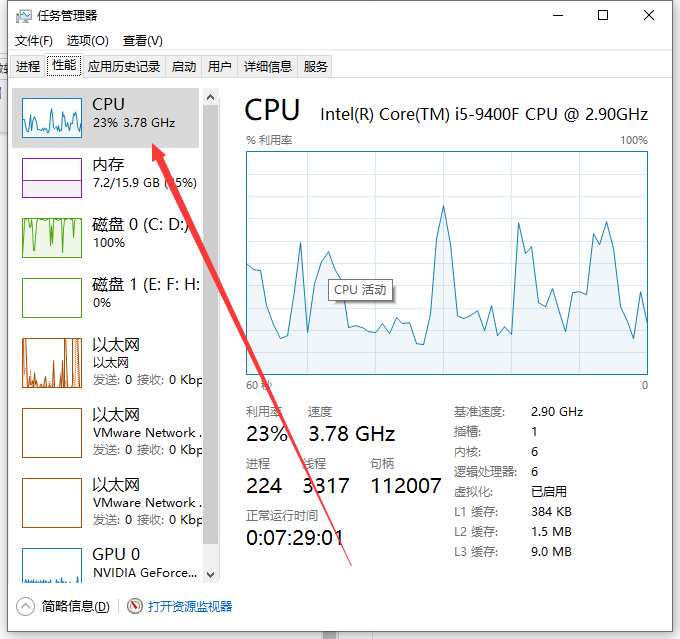Switch to the 详细信息 tab
The height and width of the screenshot is (639, 680).
(268, 67)
